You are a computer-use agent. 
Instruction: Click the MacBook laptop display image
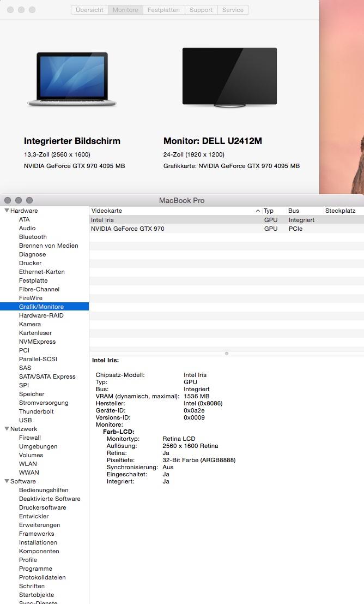[72, 79]
